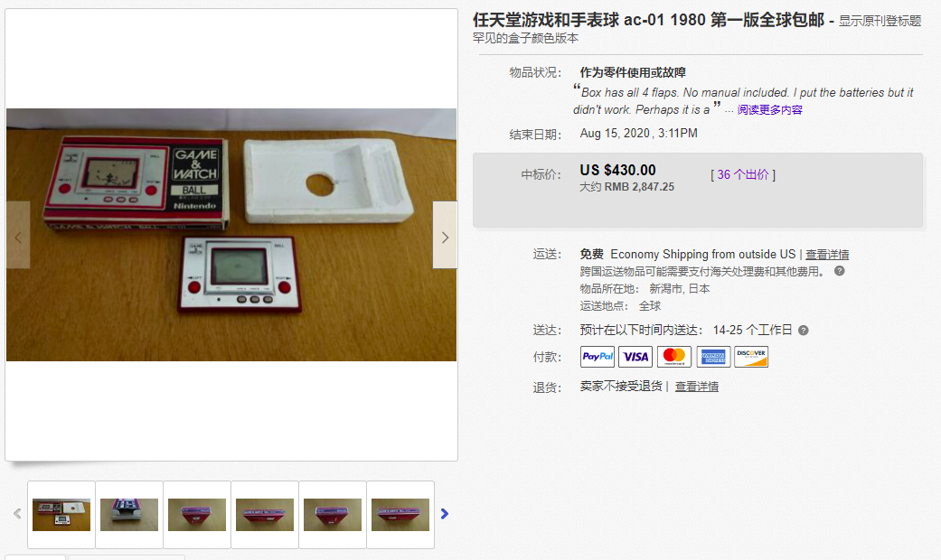This screenshot has width=941, height=560.
Task: Click main Game & Watch product photo
Action: (231, 235)
